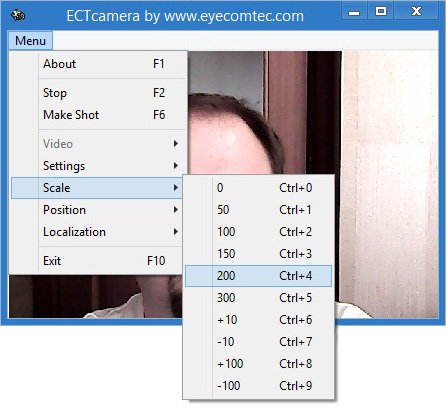Choose Exit from the menu
446x407 pixels.
[x=98, y=261]
